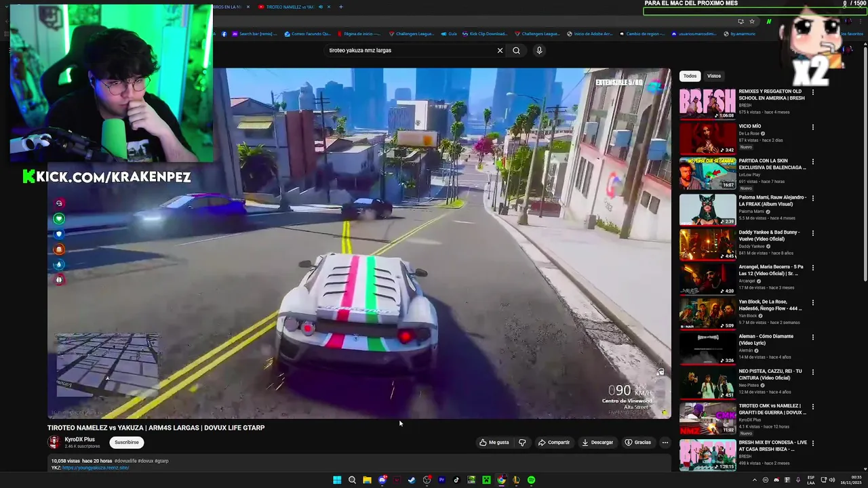Switch to Chrome on the taskbar
The height and width of the screenshot is (488, 868).
coord(501,480)
